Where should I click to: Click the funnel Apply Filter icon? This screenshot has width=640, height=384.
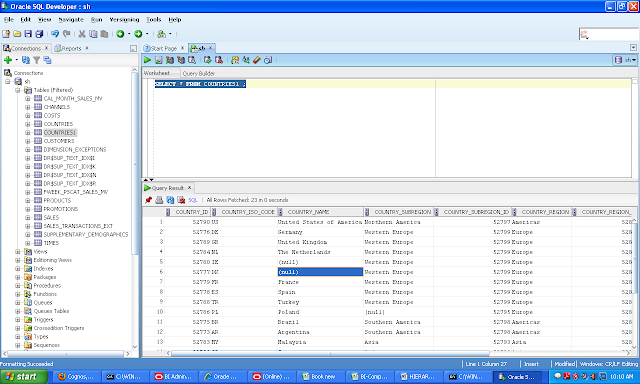point(37,60)
